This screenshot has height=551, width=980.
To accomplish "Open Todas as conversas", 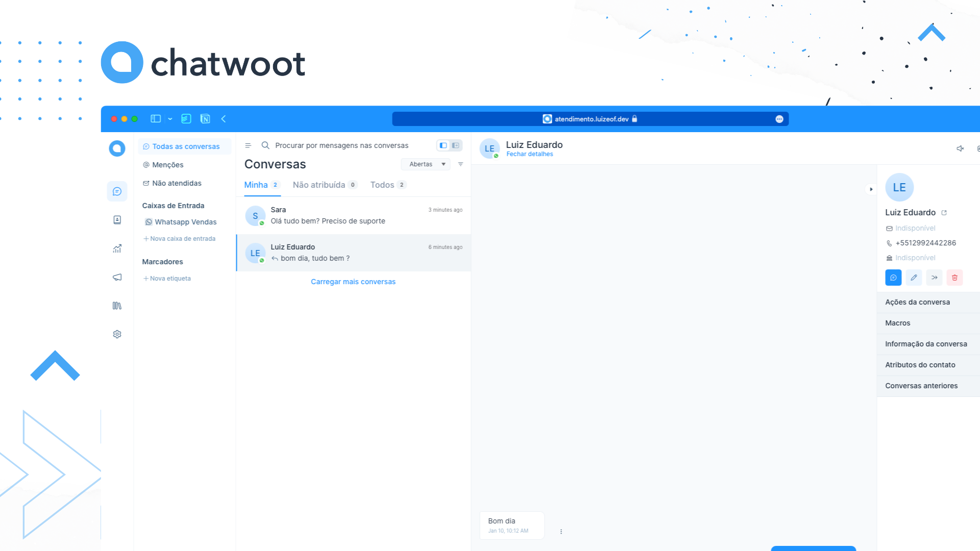I will point(185,146).
